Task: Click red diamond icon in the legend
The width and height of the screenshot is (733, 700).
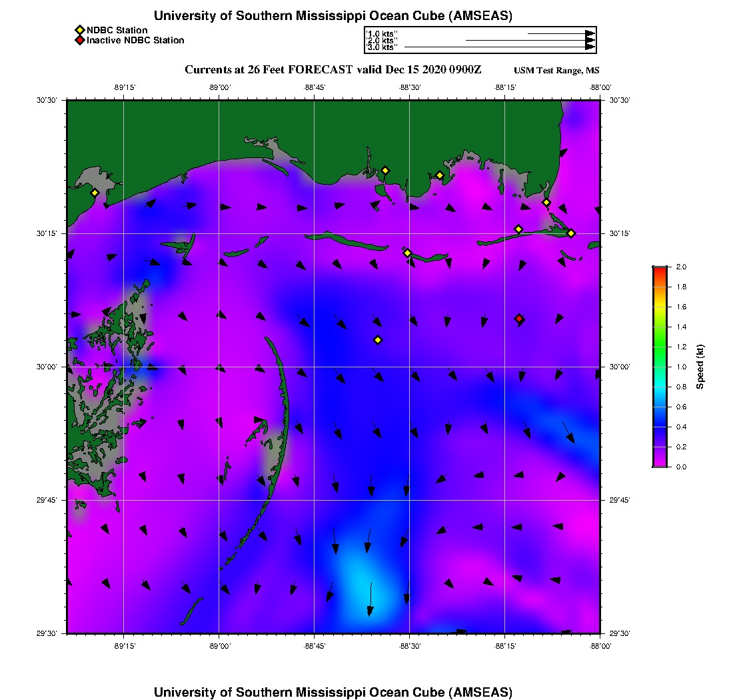Action: [x=80, y=41]
